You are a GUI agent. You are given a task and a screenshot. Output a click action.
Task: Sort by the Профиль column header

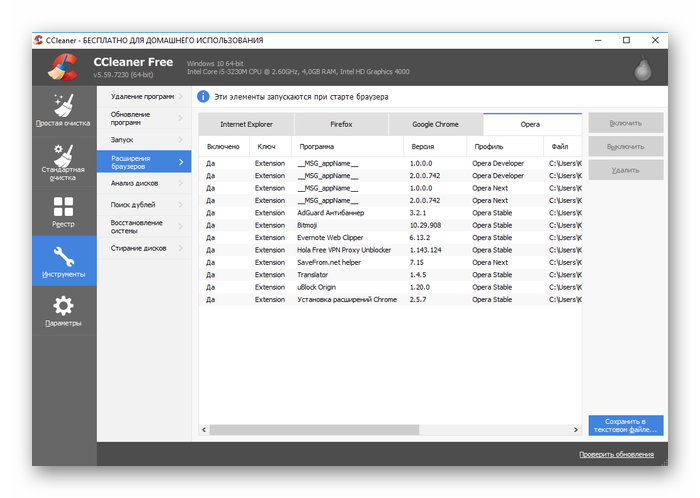coord(505,146)
